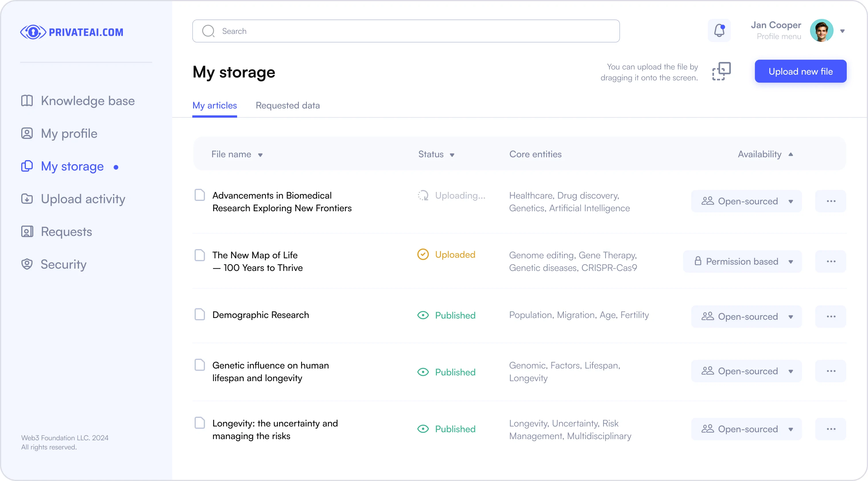Click the Upload activity folder icon
Image resolution: width=868 pixels, height=481 pixels.
click(x=27, y=199)
